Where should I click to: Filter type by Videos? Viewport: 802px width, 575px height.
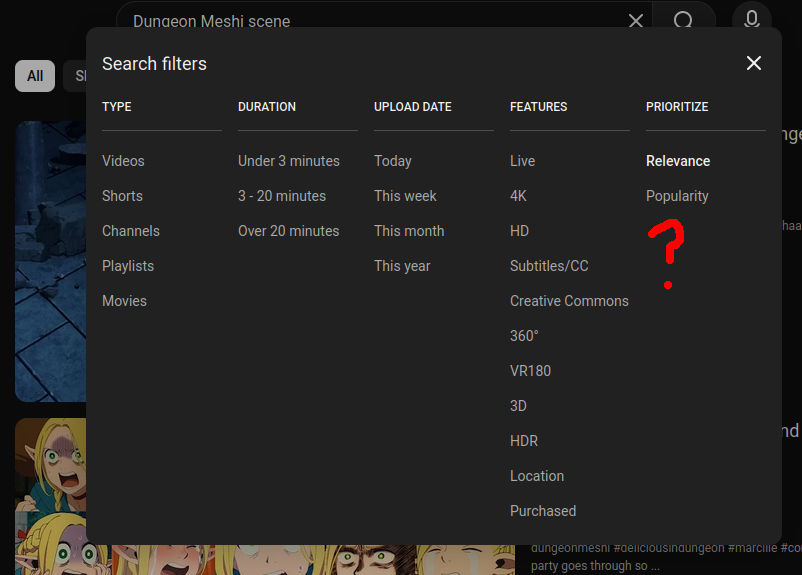pyautogui.click(x=123, y=161)
